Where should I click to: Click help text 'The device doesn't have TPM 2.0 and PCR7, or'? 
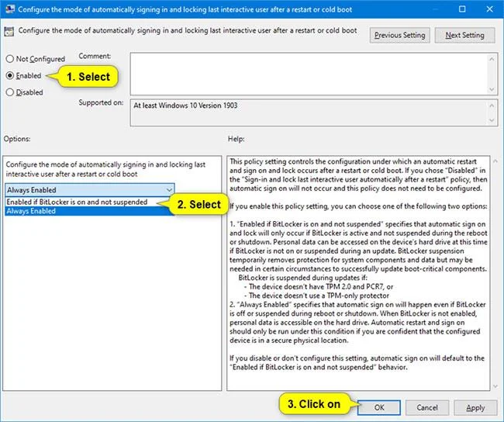click(319, 286)
